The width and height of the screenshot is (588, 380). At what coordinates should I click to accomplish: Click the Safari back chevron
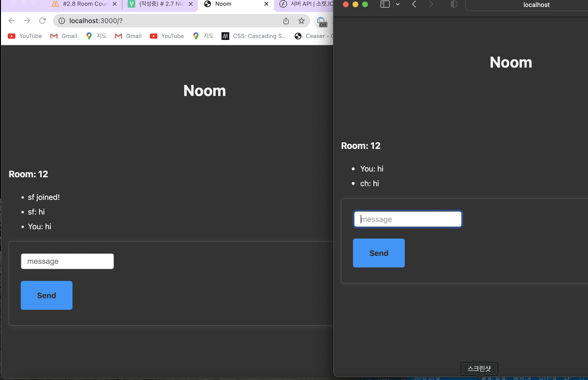tap(414, 4)
